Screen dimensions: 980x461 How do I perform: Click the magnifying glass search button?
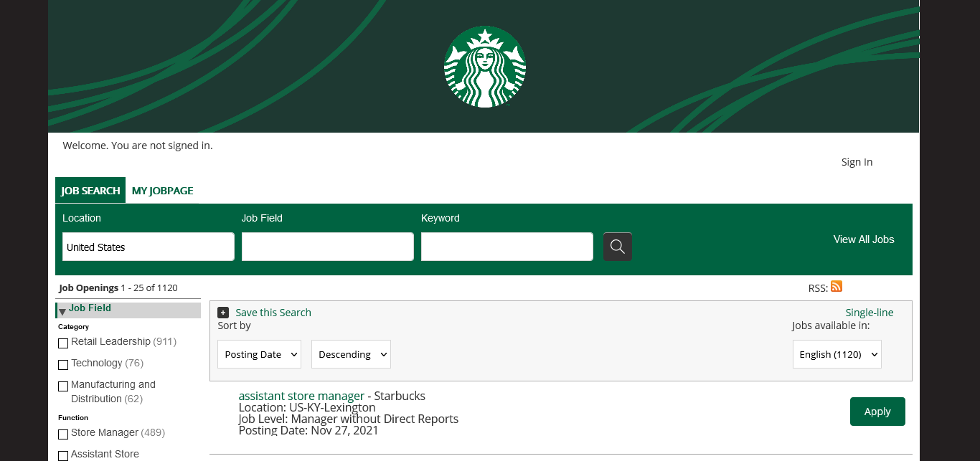(617, 247)
